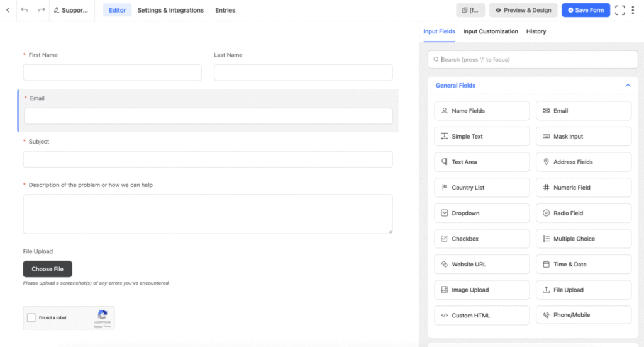Add an Address Fields element
644x347 pixels.
[584, 162]
